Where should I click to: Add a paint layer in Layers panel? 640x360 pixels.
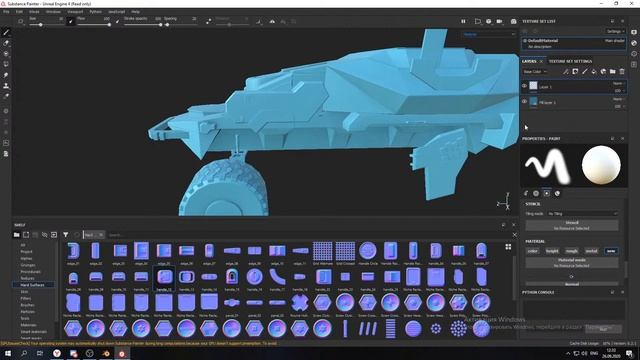click(x=584, y=71)
